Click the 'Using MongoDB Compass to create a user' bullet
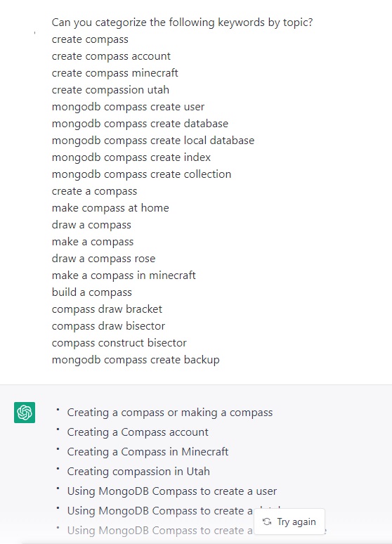 (x=171, y=491)
